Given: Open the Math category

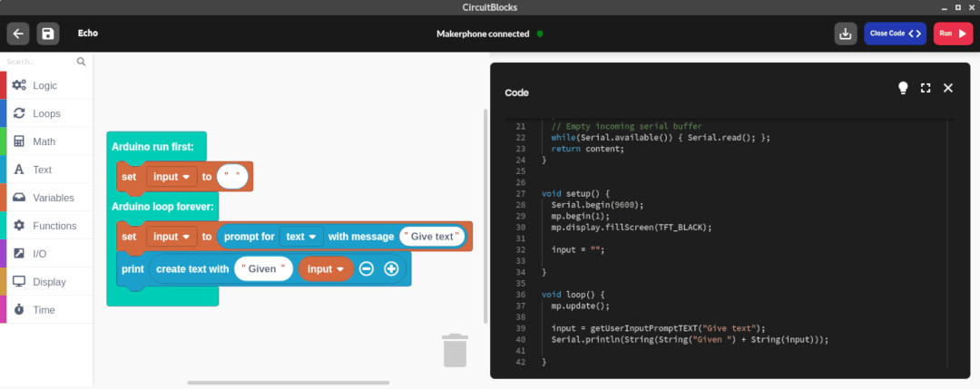Looking at the screenshot, I should click(47, 141).
